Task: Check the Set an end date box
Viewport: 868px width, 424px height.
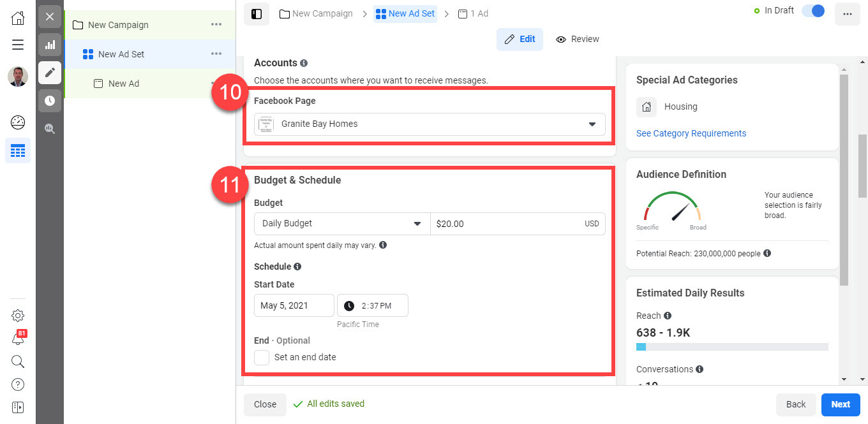Action: (x=262, y=357)
